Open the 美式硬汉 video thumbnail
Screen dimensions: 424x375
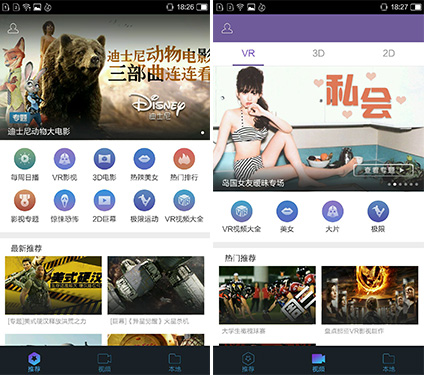coord(53,285)
